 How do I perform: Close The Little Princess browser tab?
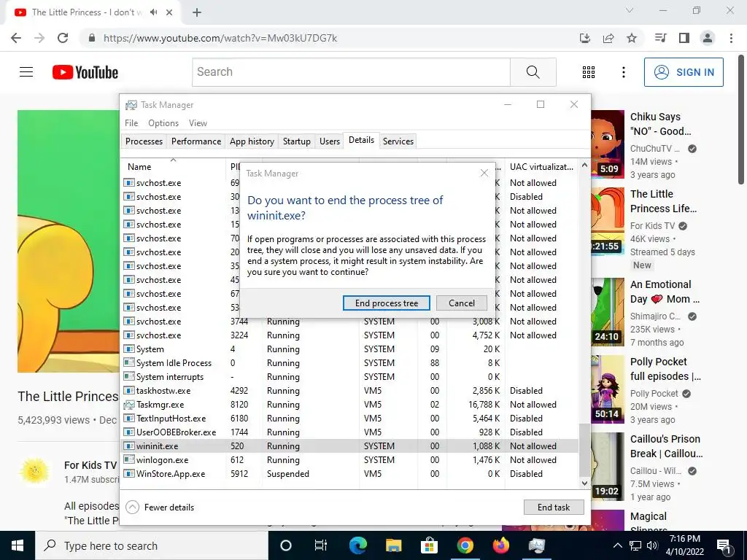169,12
